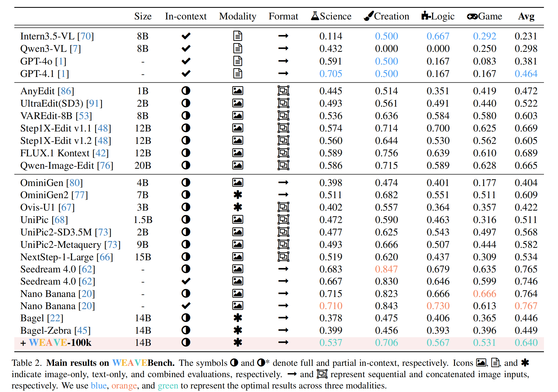Click the blue "0.667" Logic score
Image resolution: width=558 pixels, height=392 pixels.
(x=438, y=36)
